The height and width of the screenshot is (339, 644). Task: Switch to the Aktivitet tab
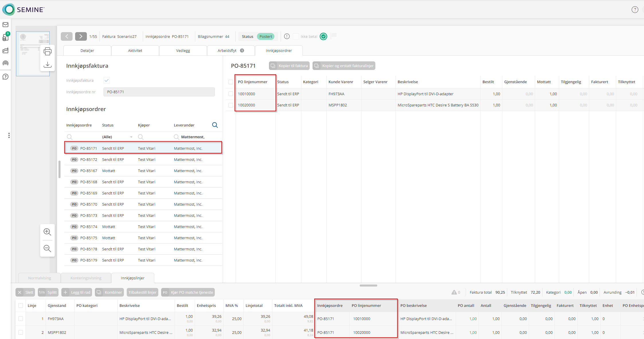pos(135,50)
